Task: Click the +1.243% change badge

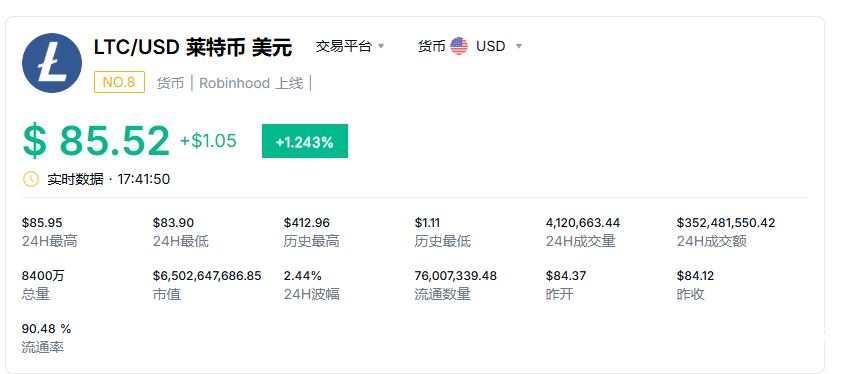Action: [305, 141]
